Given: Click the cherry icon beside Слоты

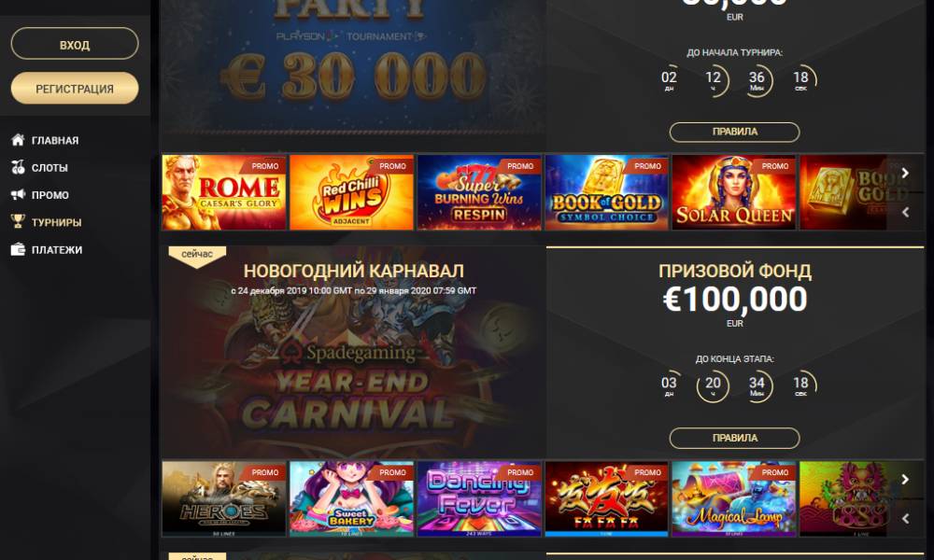Looking at the screenshot, I should (x=18, y=167).
